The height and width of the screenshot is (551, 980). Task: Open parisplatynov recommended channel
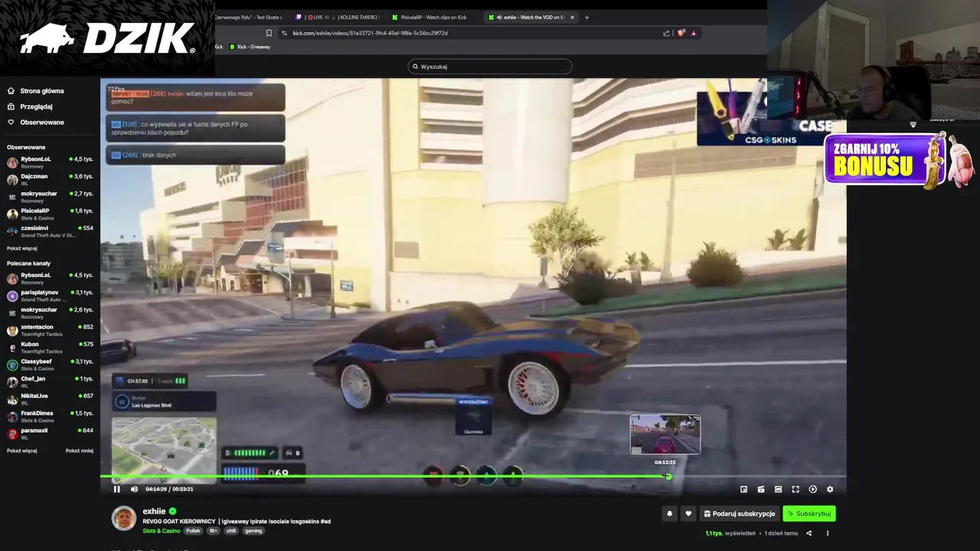click(x=50, y=295)
